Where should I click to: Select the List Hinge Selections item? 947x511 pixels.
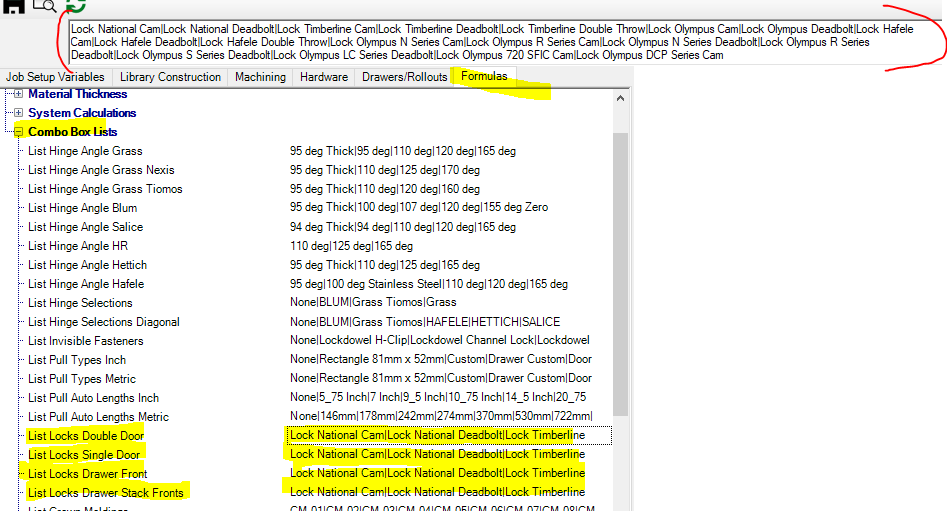click(x=80, y=303)
